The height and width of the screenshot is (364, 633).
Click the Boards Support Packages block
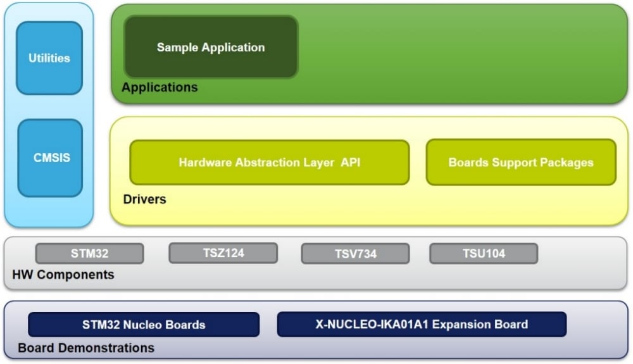click(x=520, y=163)
